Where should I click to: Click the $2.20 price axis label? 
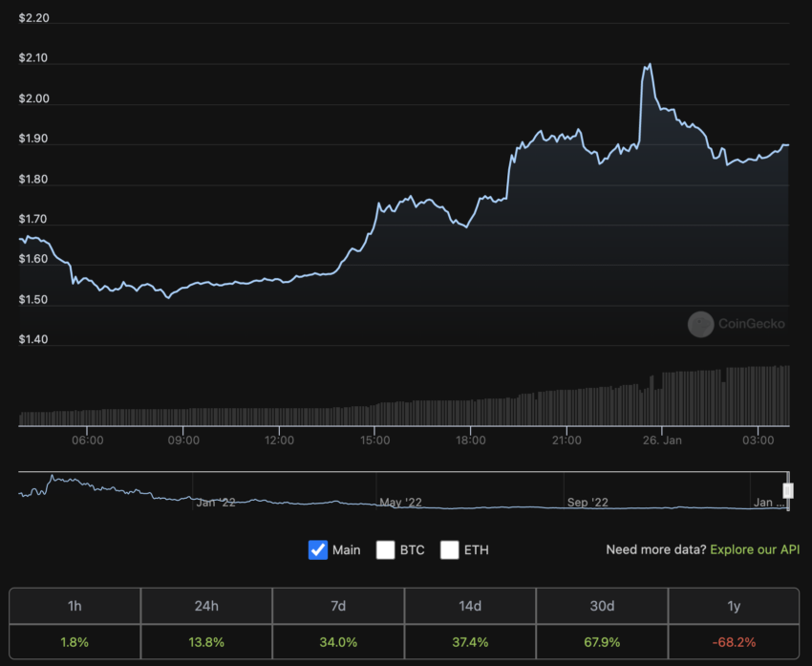tap(33, 18)
